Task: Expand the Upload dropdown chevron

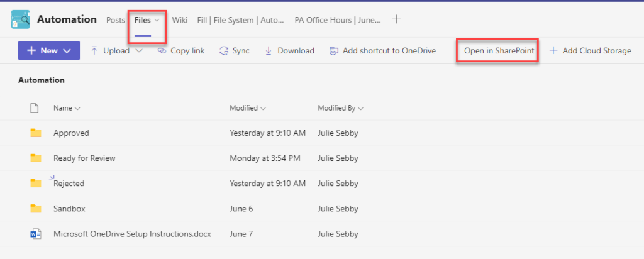Action: tap(139, 51)
